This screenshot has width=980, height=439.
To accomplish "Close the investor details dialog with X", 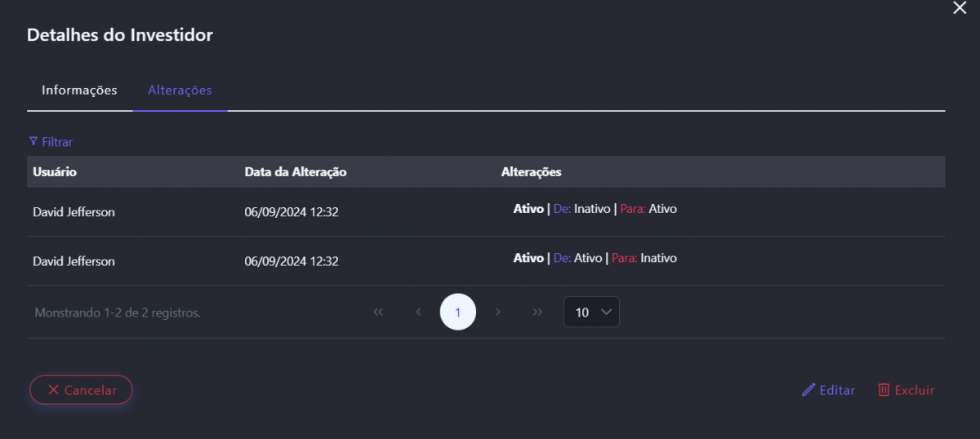I will 960,7.
